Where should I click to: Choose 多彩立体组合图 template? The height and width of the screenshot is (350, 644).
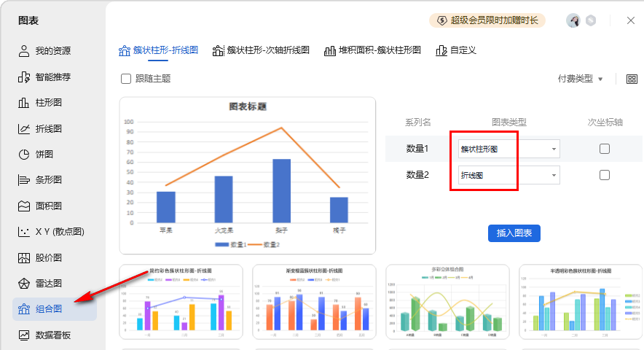[x=448, y=302]
